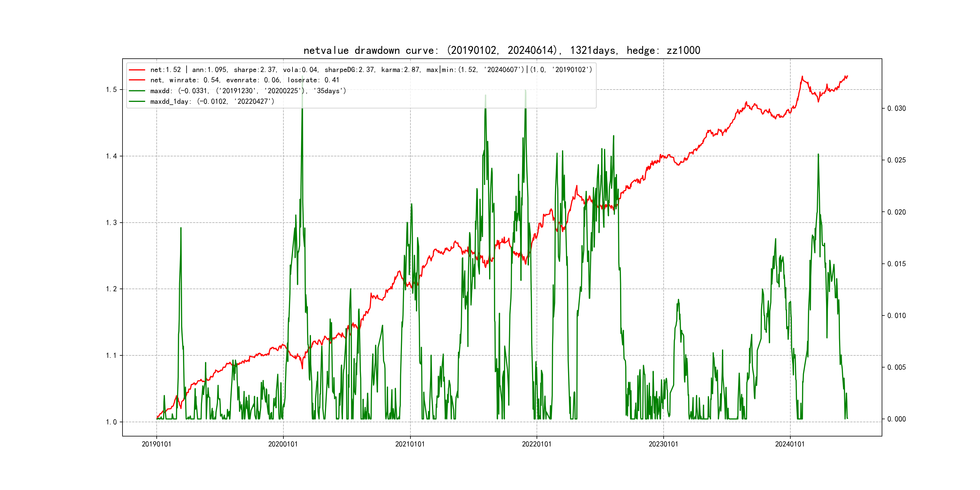Click the 20200101 x-axis tick label
The height and width of the screenshot is (490, 980).
(283, 444)
